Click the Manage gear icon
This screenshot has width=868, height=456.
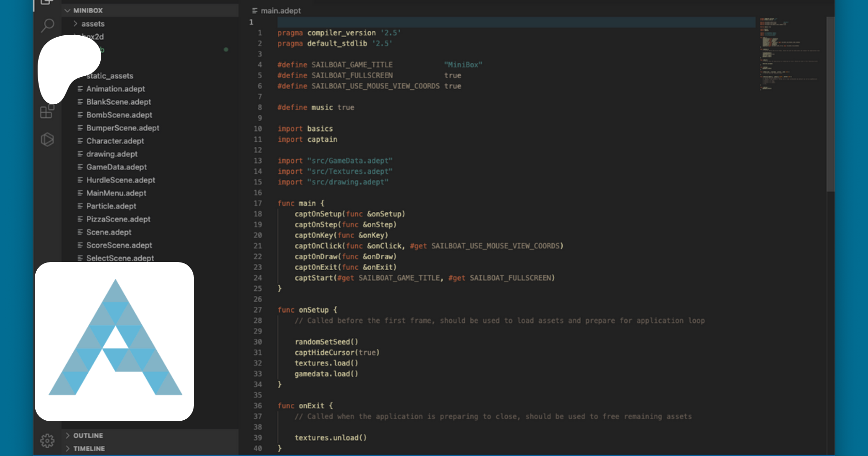point(47,440)
